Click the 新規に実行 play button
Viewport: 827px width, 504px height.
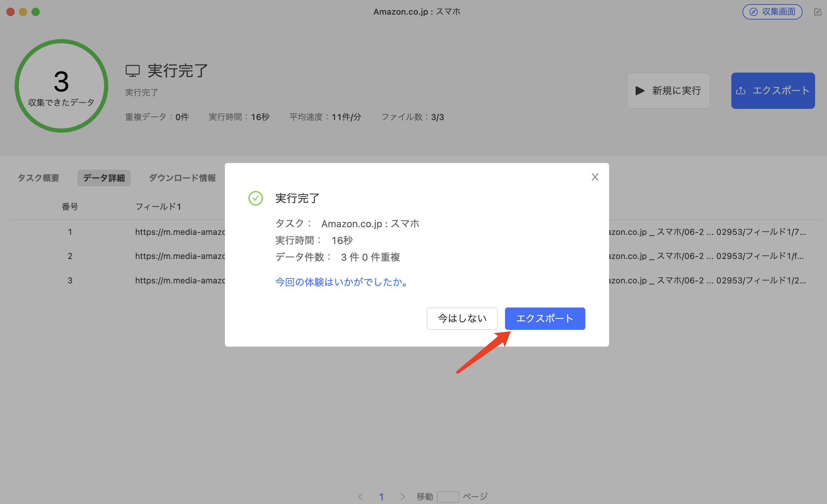(x=668, y=91)
